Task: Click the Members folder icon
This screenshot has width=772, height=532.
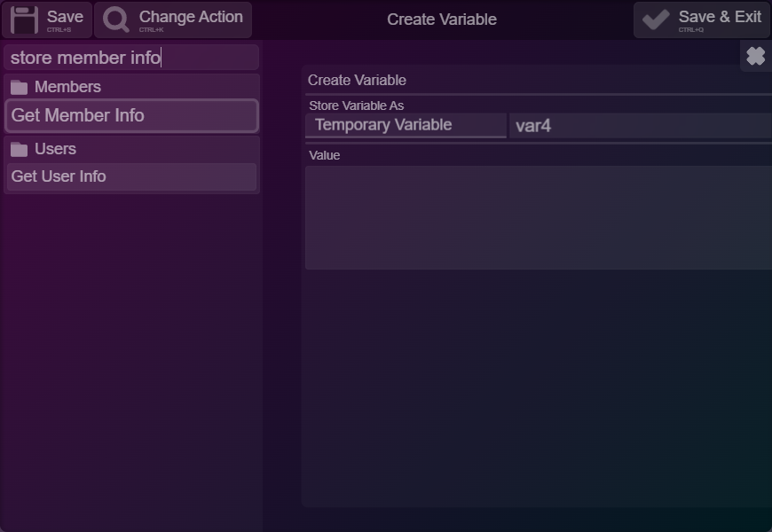Action: tap(20, 87)
